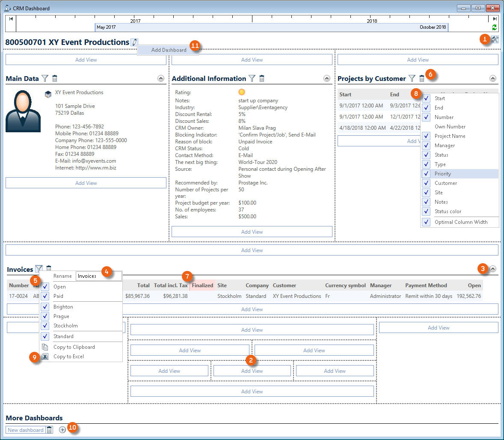Collapse the Invoices section
This screenshot has width=504, height=440.
pyautogui.click(x=493, y=269)
